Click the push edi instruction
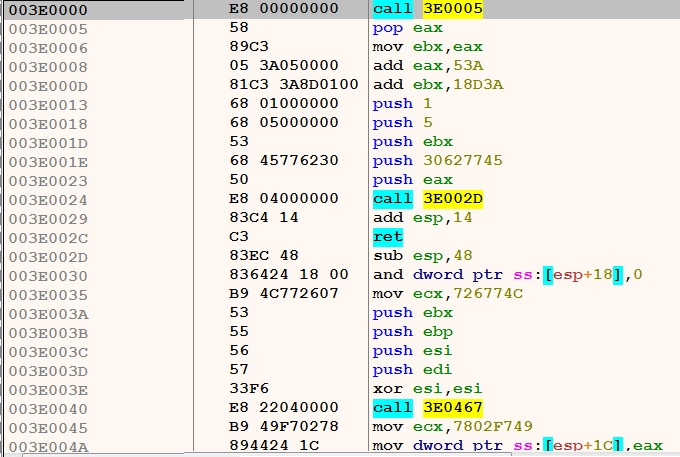Image resolution: width=680 pixels, height=457 pixels. (x=412, y=370)
